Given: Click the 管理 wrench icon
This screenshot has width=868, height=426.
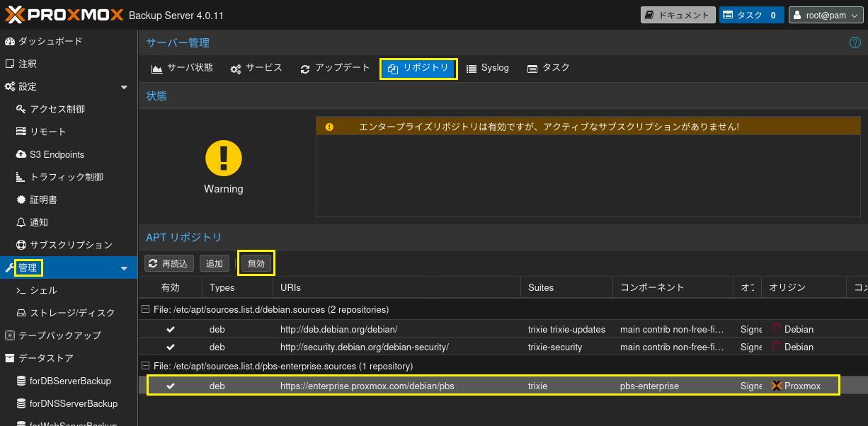Looking at the screenshot, I should 10,267.
